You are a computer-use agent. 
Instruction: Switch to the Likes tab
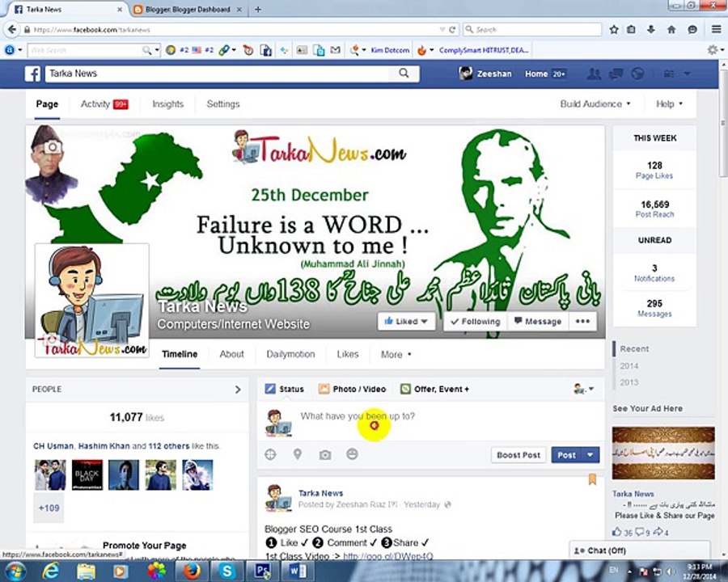click(x=348, y=354)
